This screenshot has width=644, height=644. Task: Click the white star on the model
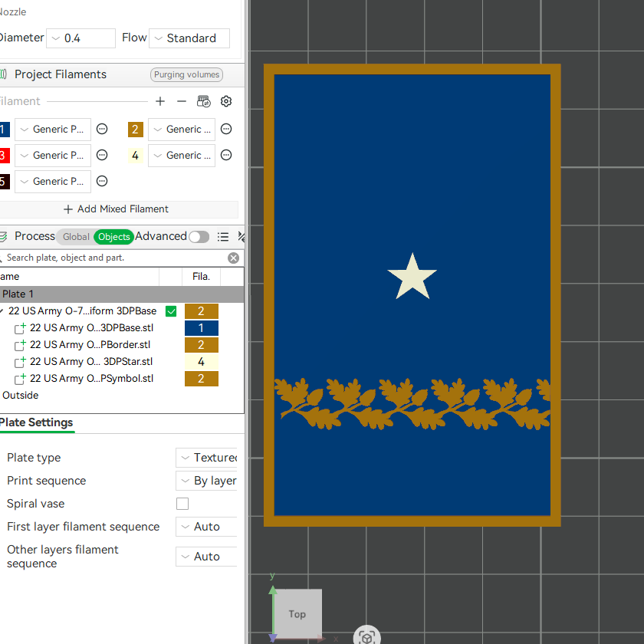(x=412, y=278)
